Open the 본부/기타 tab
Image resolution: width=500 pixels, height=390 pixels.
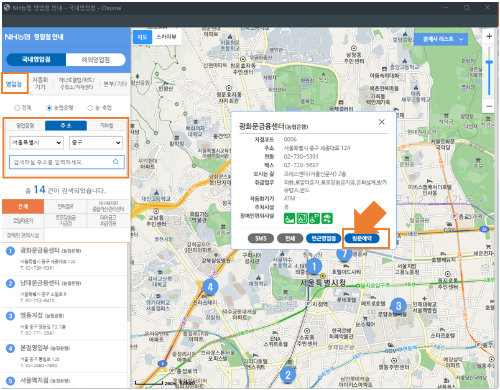115,84
